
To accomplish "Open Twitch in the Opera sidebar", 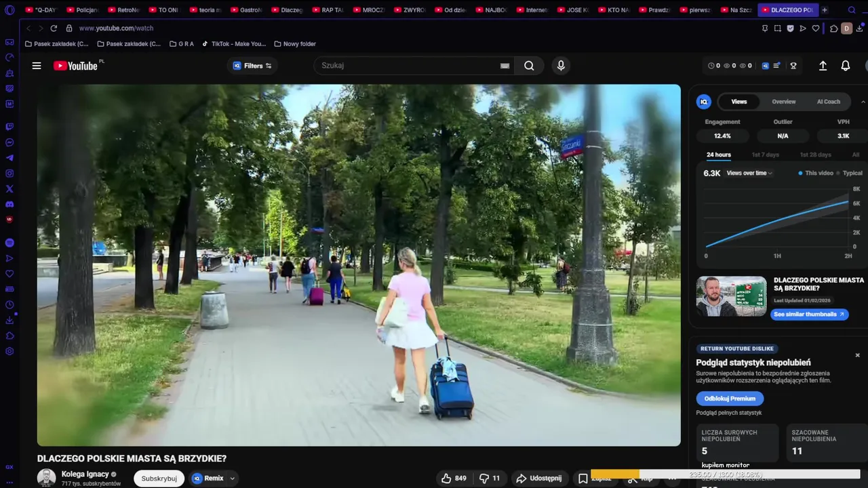I will click(9, 127).
